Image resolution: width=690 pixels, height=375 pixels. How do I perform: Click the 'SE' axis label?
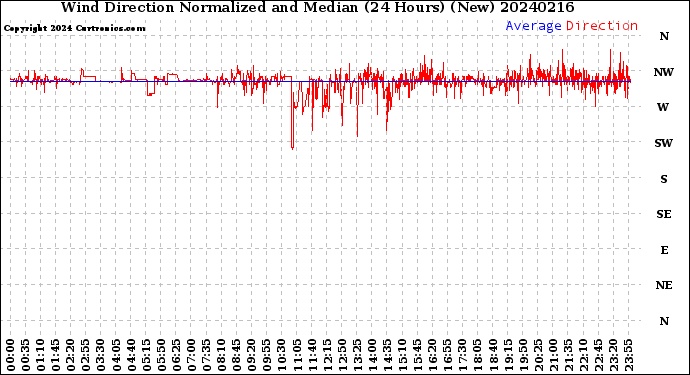point(664,214)
